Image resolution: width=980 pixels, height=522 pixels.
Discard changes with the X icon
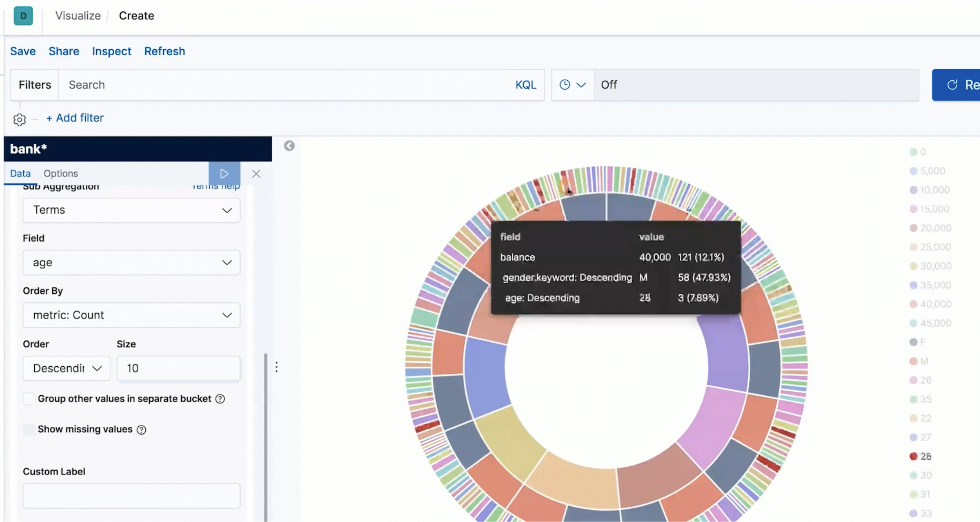click(x=256, y=174)
